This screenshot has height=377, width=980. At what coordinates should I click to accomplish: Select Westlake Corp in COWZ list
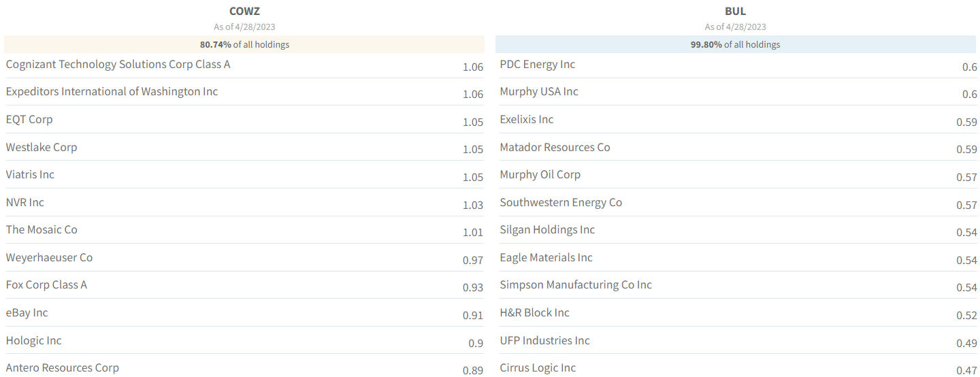[42, 147]
